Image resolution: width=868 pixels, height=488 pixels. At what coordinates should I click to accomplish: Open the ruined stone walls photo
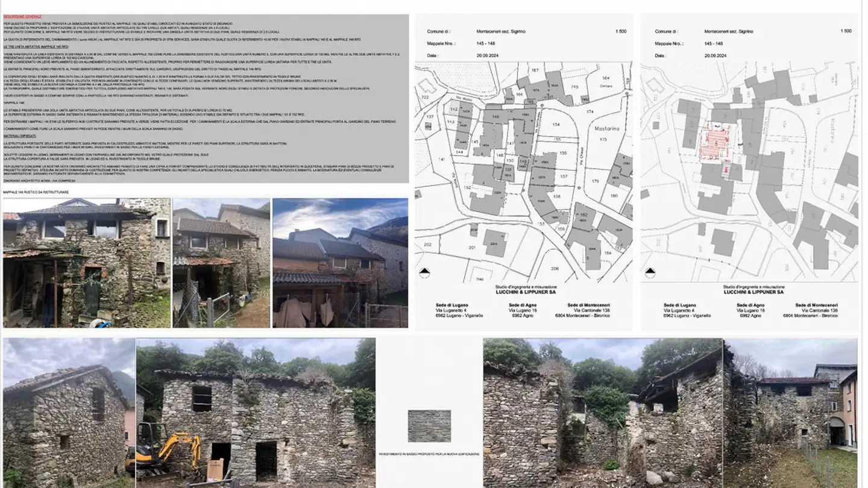coord(602,413)
